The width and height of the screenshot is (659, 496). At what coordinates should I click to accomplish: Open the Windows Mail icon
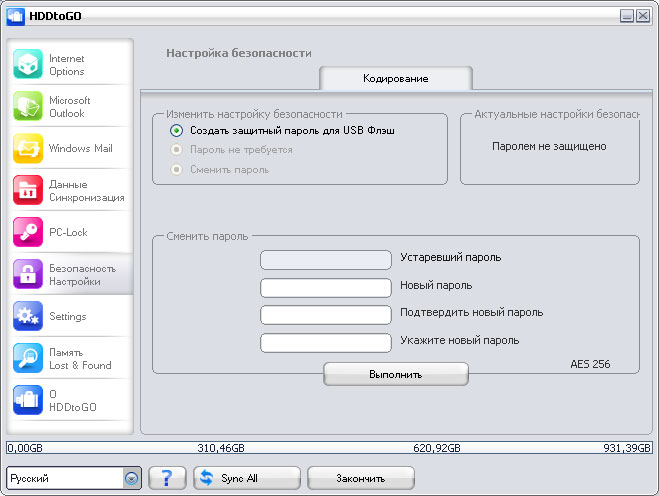point(28,149)
